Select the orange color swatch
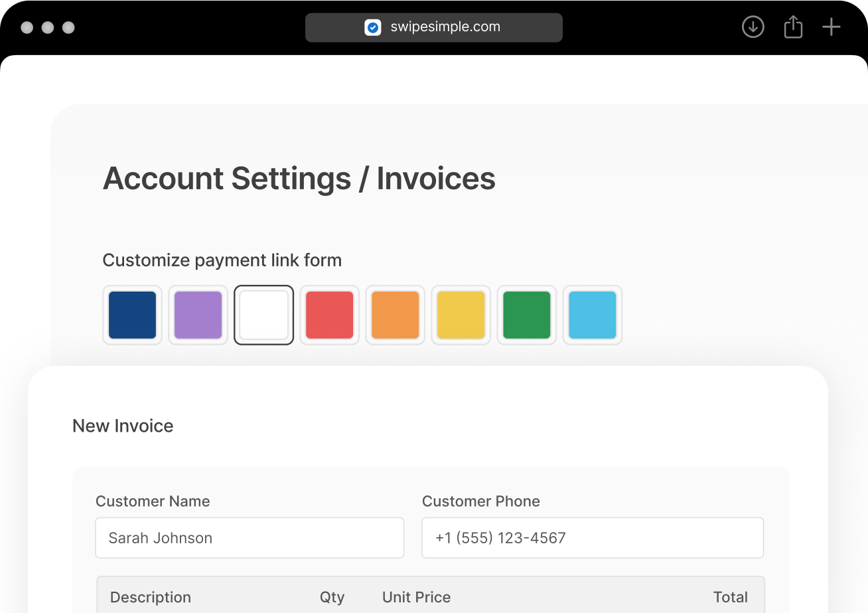This screenshot has width=868, height=613. point(396,315)
